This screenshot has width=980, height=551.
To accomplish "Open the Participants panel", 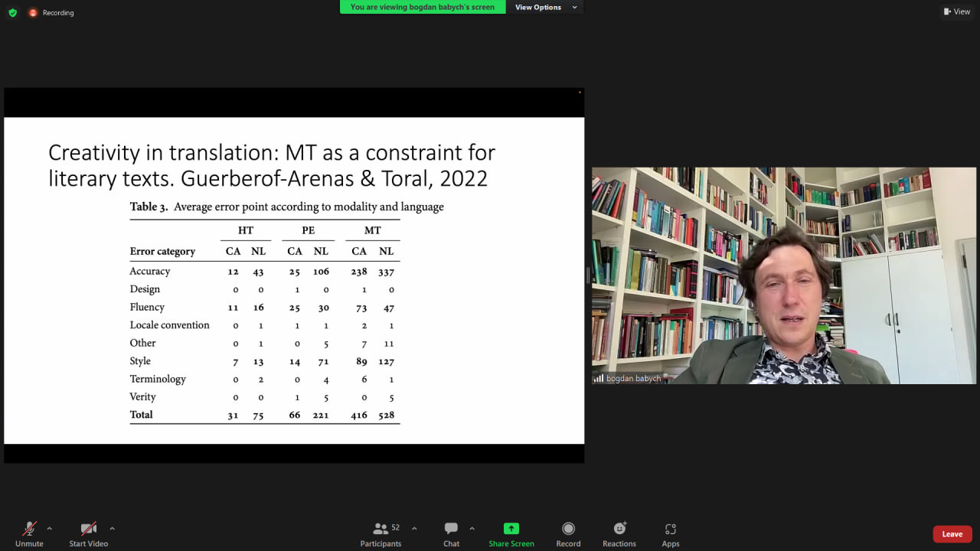I will [x=381, y=533].
